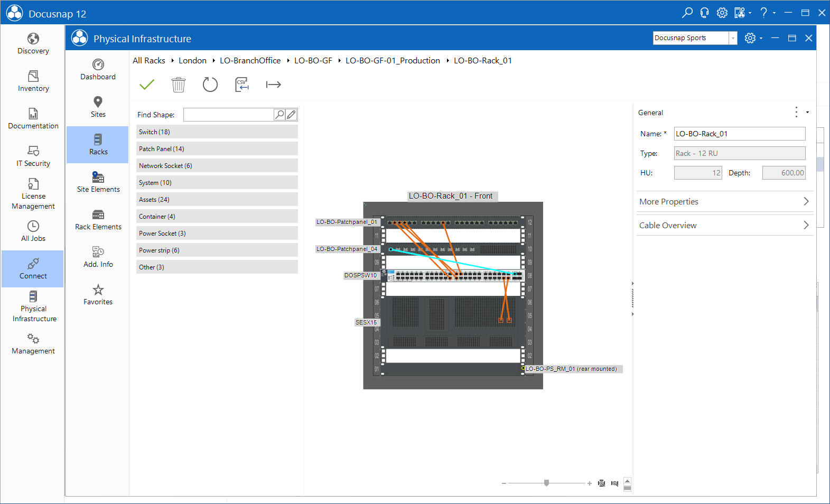
Task: Delete rack using the trash icon
Action: coord(179,85)
